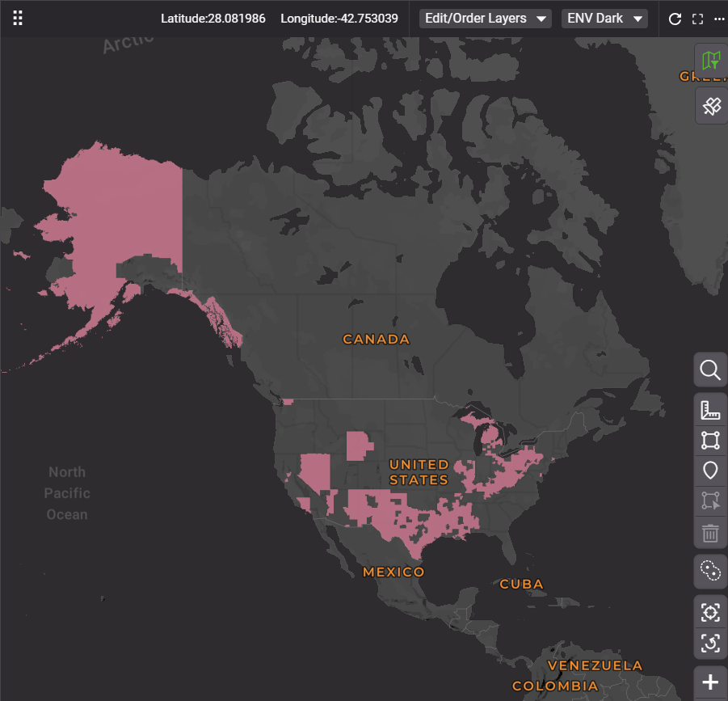Click the zoom to target extent icon

click(x=710, y=613)
